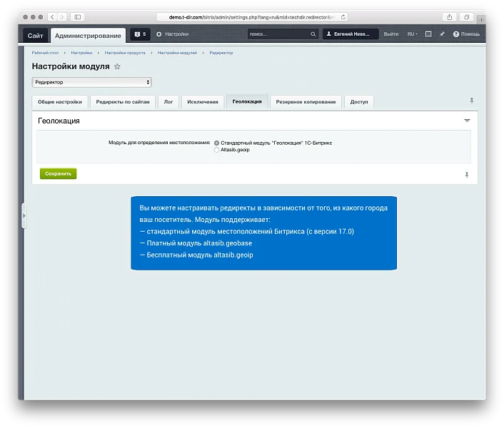
Task: Open the Настройки продукта breadcrumb link
Action: click(125, 53)
